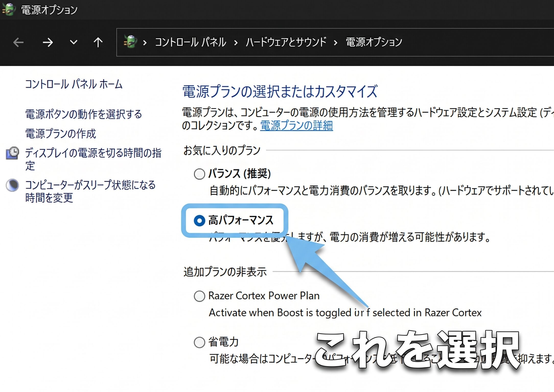Expand chevron after ハードウェアとサウンド breadcrumb
Viewport: 554px width, 392px height.
(x=336, y=43)
